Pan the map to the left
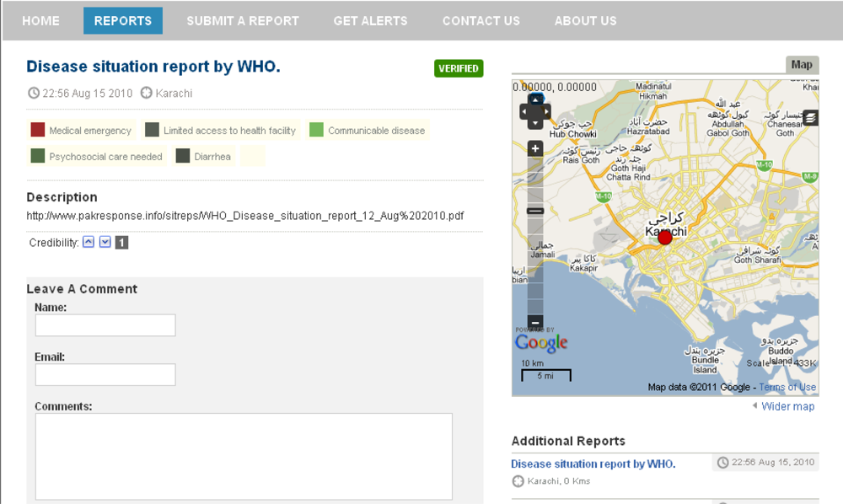The image size is (843, 504). pos(524,111)
